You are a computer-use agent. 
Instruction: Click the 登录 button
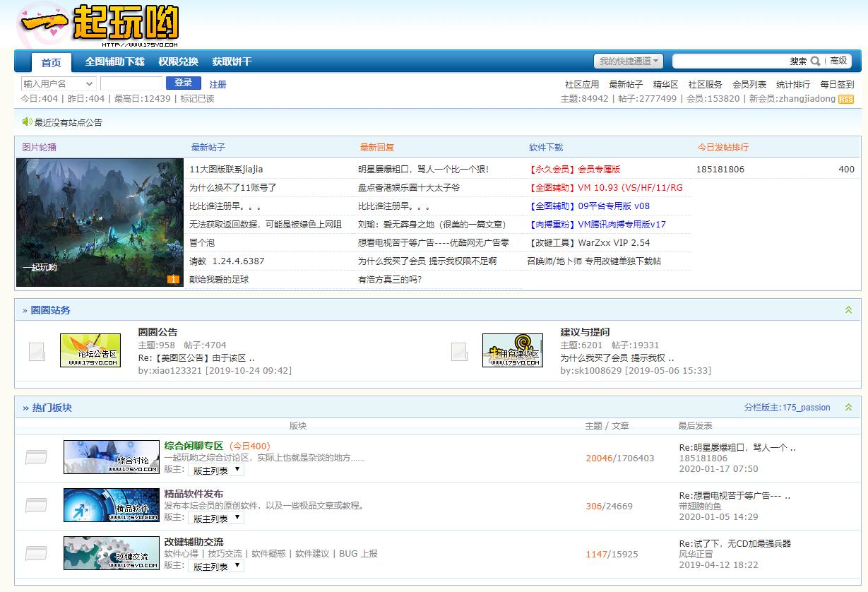click(x=184, y=83)
